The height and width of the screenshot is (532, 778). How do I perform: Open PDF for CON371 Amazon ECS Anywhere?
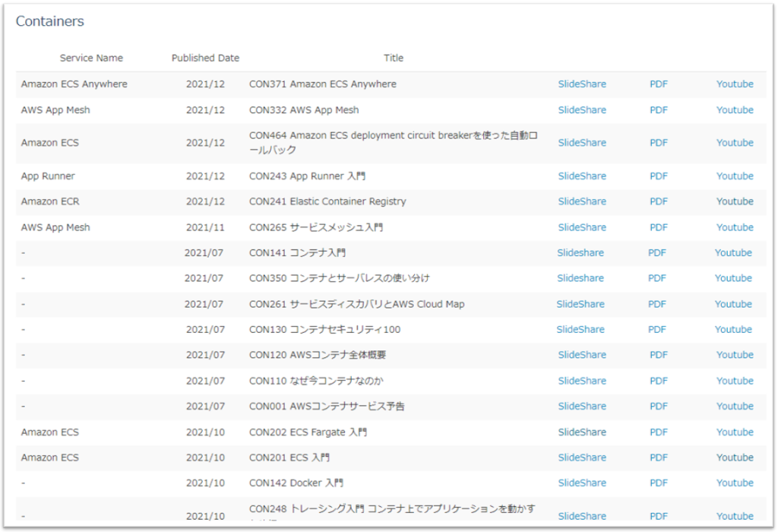click(659, 84)
